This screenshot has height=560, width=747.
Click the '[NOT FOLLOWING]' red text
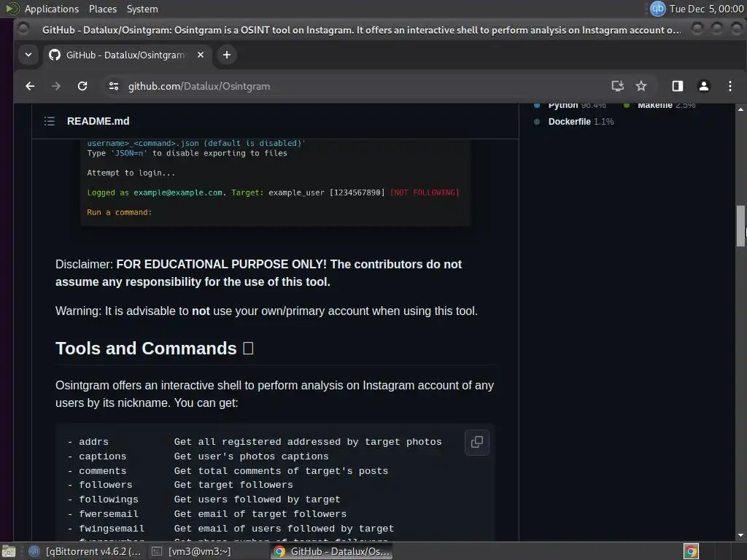click(x=425, y=192)
